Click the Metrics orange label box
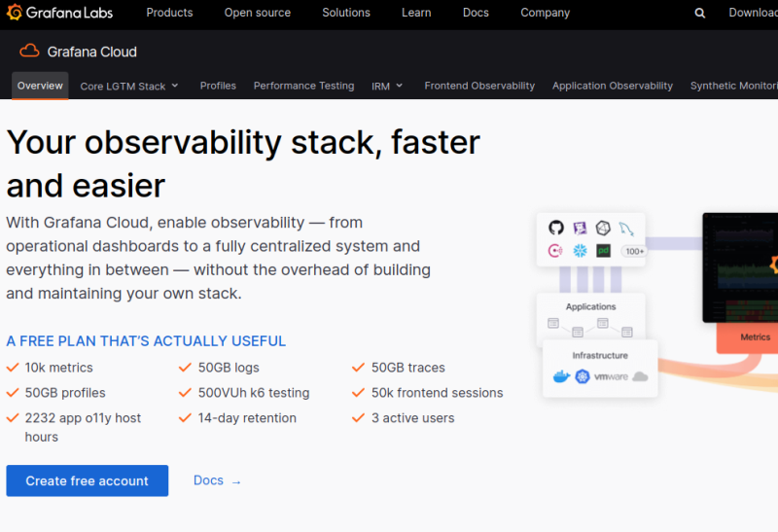The height and width of the screenshot is (532, 778). [x=748, y=337]
